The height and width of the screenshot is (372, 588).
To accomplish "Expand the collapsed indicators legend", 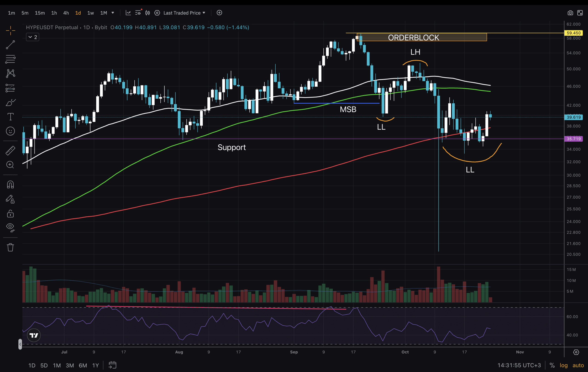I will [32, 37].
